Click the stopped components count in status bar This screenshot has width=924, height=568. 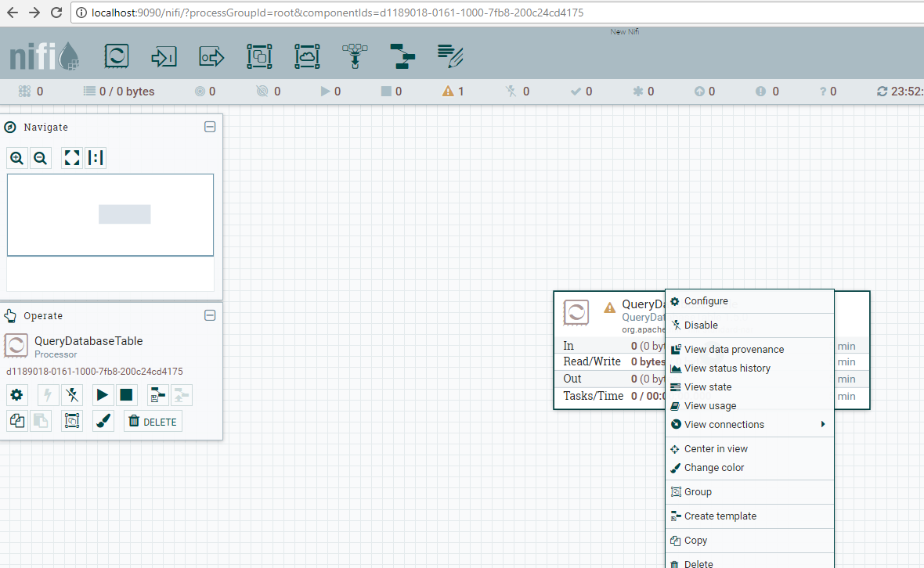[x=392, y=92]
